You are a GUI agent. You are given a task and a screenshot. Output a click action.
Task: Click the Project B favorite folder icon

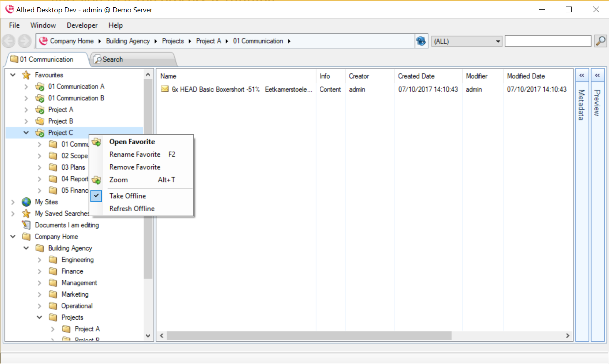[40, 121]
